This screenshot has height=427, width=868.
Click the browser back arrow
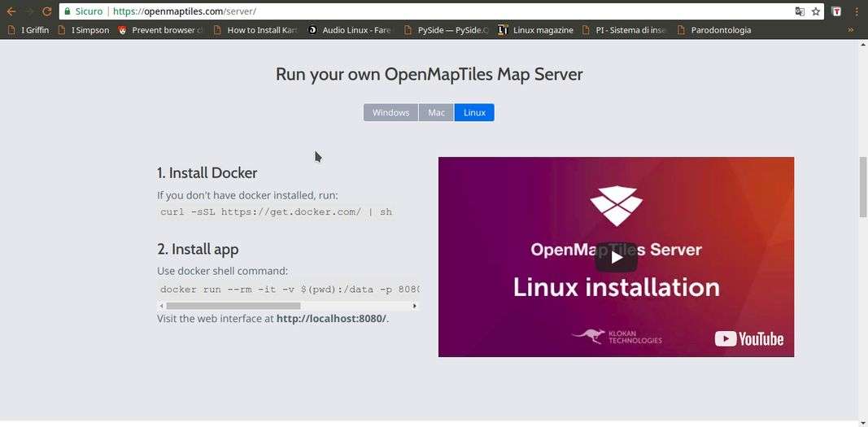[11, 11]
